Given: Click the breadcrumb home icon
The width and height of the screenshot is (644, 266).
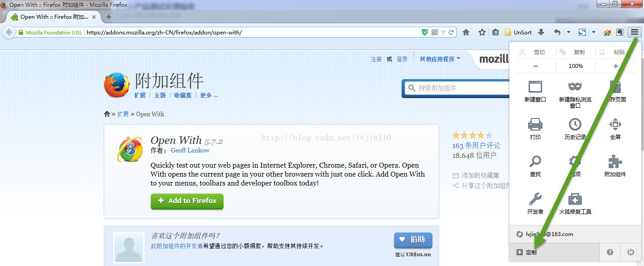Looking at the screenshot, I should pos(107,114).
